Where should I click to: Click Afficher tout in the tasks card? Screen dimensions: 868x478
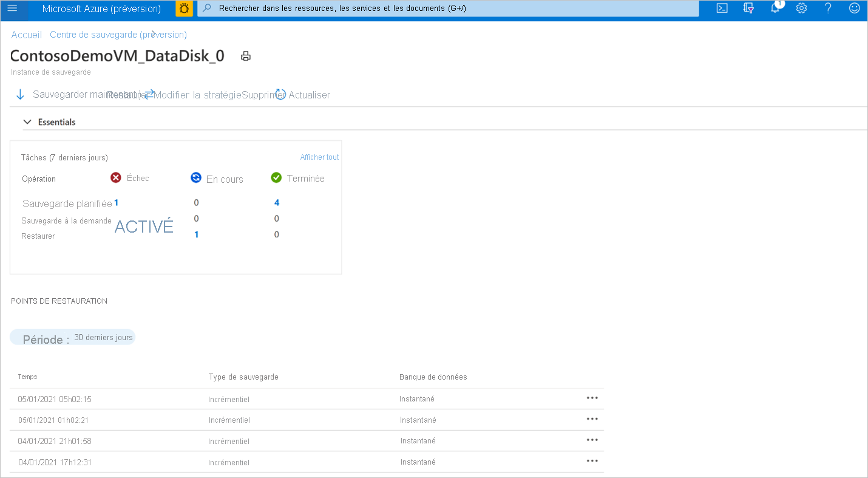point(319,157)
